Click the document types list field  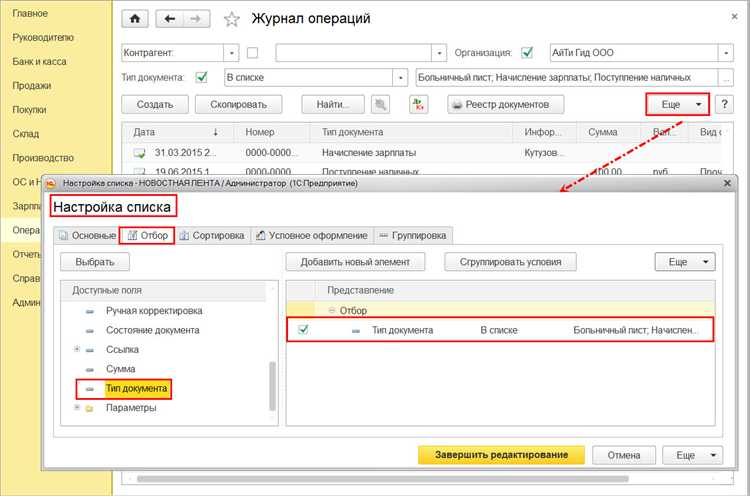567,77
